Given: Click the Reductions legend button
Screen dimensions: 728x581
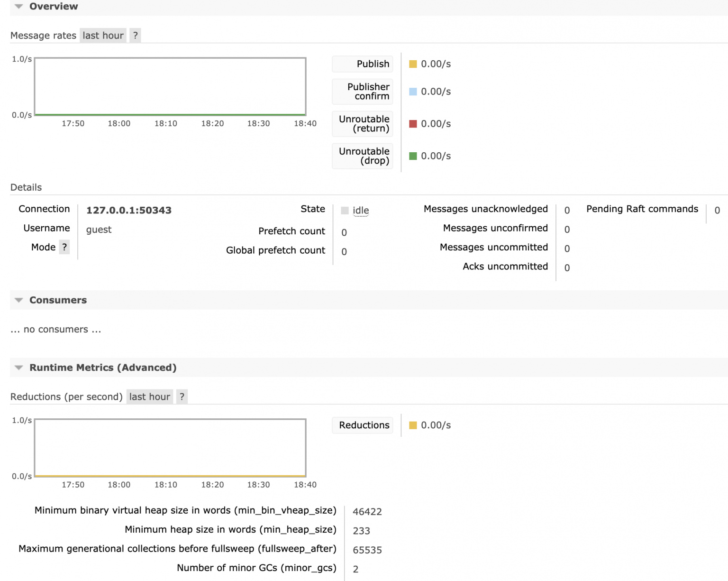Looking at the screenshot, I should 362,425.
